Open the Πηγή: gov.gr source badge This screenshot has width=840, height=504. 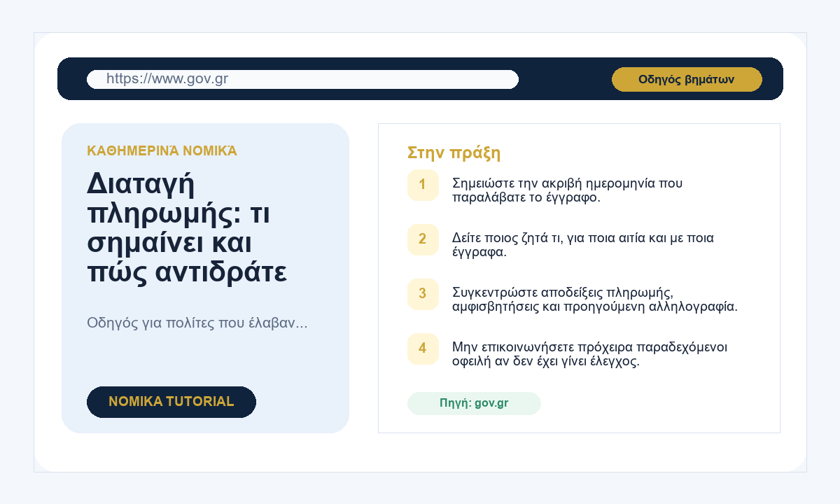[x=474, y=403]
